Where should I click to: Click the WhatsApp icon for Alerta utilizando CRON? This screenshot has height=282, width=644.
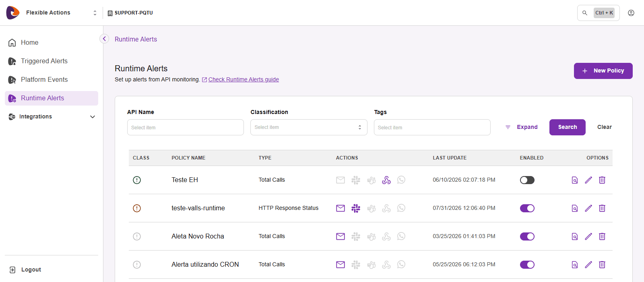tap(401, 265)
